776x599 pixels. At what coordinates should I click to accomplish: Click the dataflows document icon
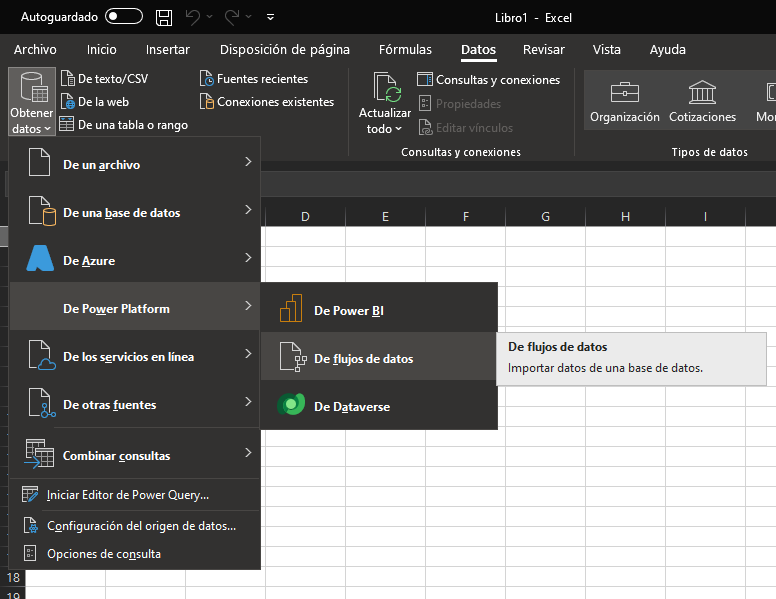click(292, 356)
